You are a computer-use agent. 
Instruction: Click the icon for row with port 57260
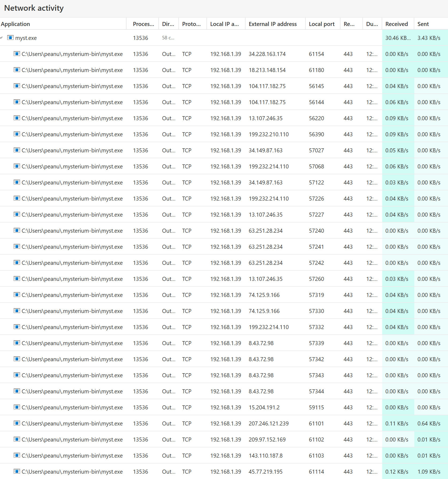17,278
